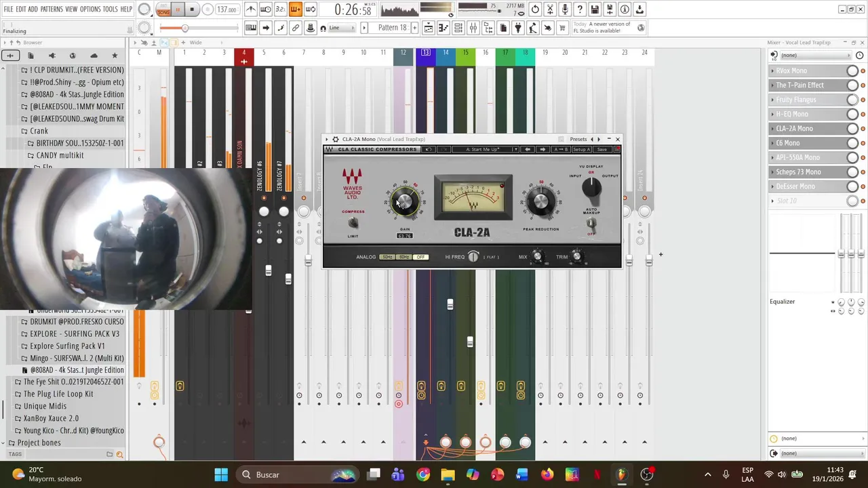
Task: Toggle the metronome icon
Action: pyautogui.click(x=251, y=9)
